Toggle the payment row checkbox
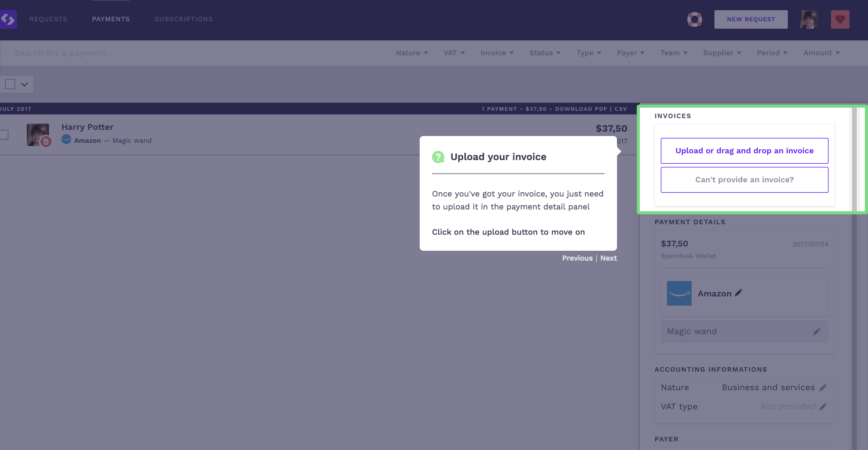The width and height of the screenshot is (868, 450). click(x=4, y=133)
